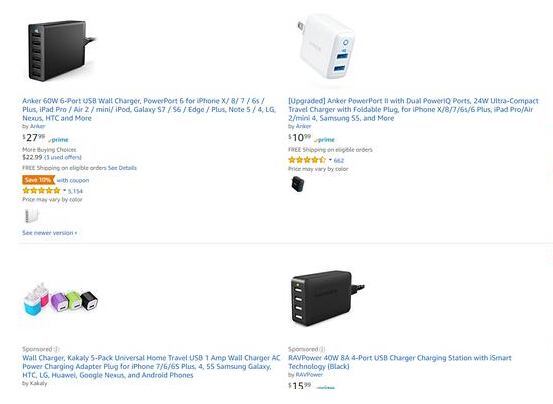Click the Save 10% coupon badge
Viewport: 553px width, 404px height.
[x=38, y=180]
